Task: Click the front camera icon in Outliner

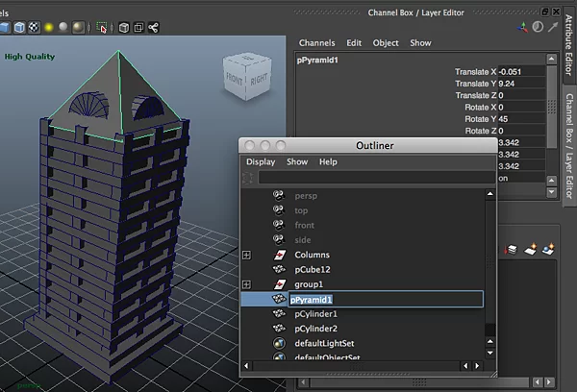Action: pos(279,225)
